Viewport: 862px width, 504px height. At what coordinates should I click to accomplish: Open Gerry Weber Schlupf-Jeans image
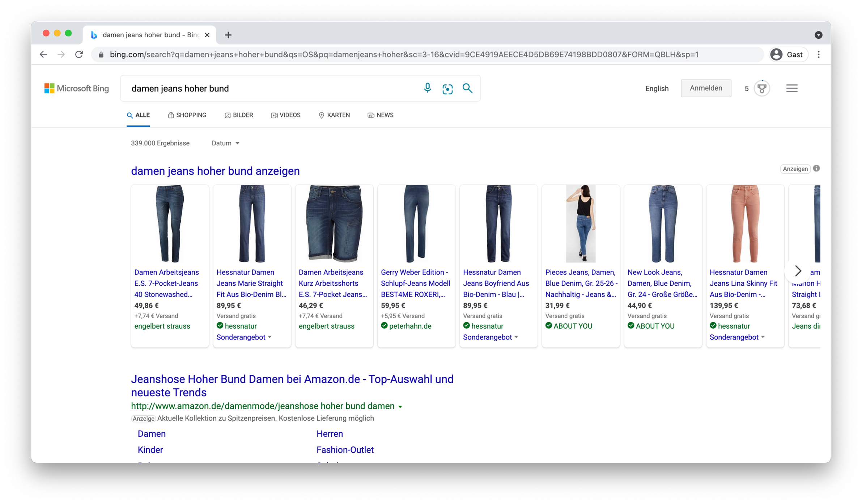click(416, 223)
